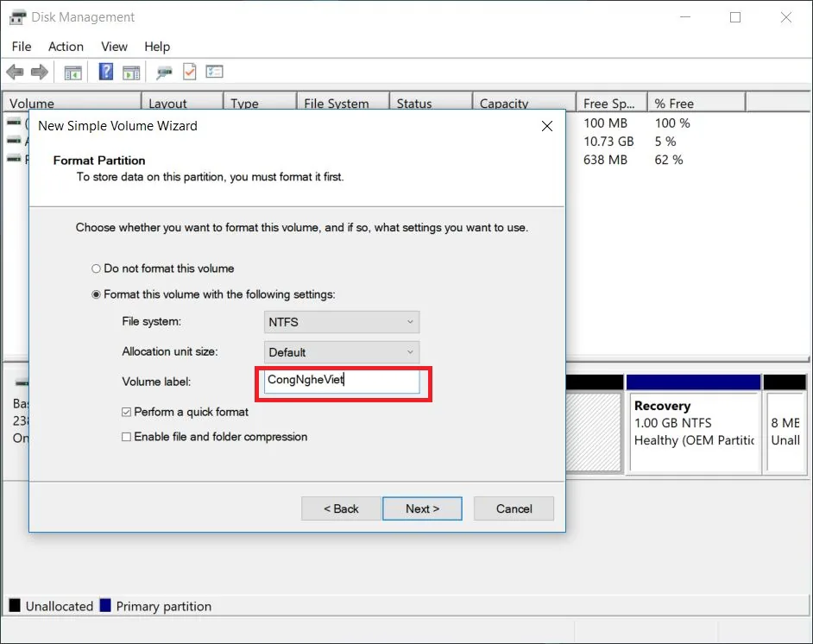Screen dimensions: 813x644
Task: Minimize the Disk Management window
Action: point(685,17)
